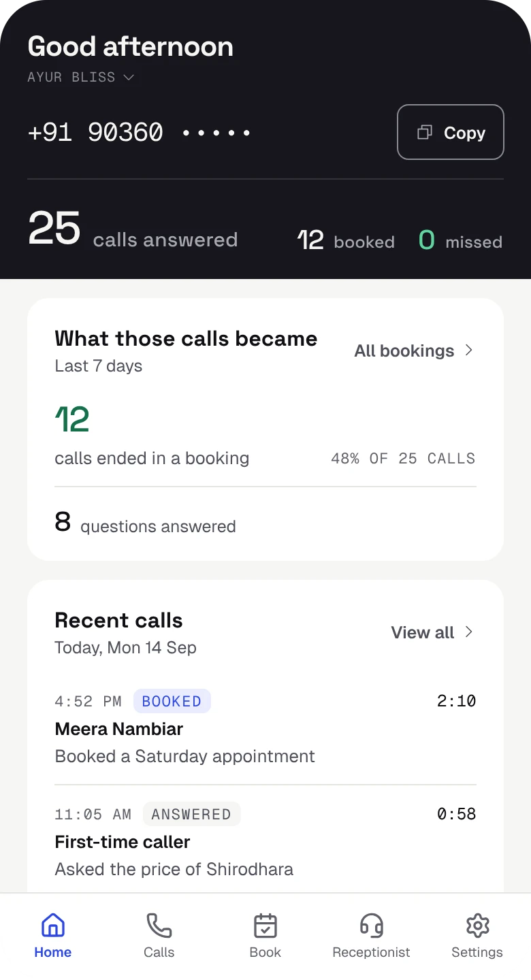Viewport: 531px width, 980px height.
Task: Open All bookings link
Action: point(414,350)
